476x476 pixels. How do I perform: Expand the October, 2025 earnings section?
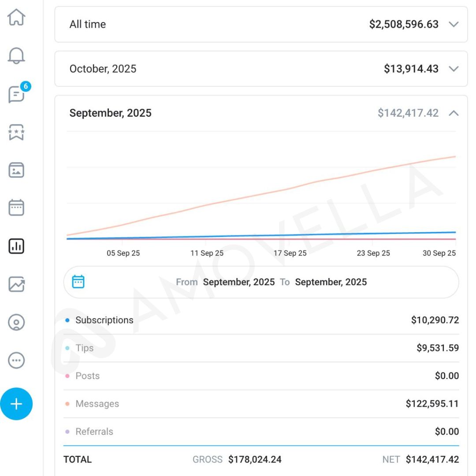(x=454, y=69)
